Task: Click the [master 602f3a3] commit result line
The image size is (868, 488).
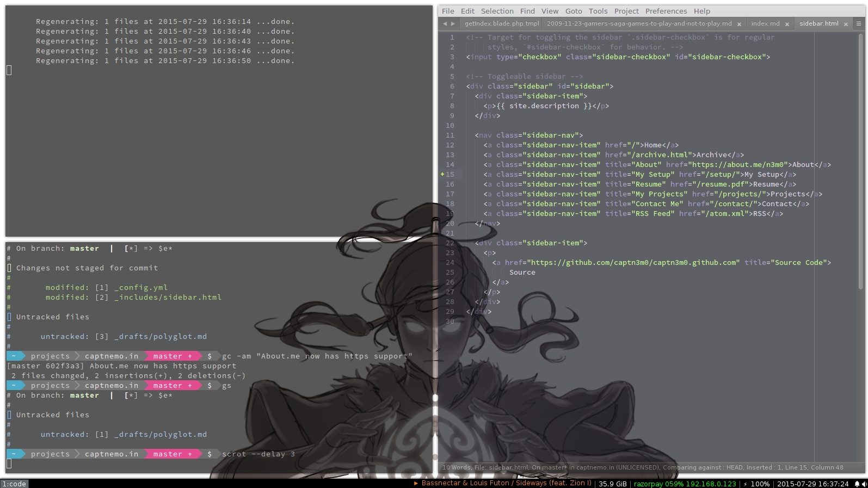Action: click(x=122, y=366)
